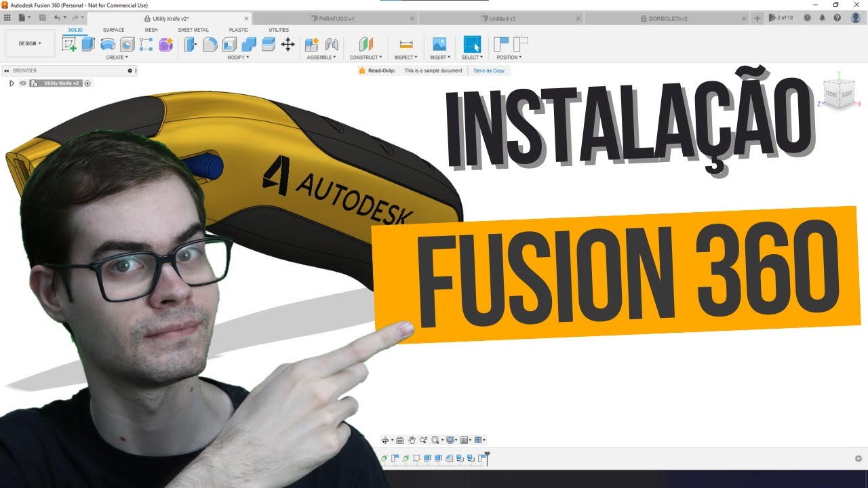Click the Save icon
This screenshot has width=868, height=488.
41,18
